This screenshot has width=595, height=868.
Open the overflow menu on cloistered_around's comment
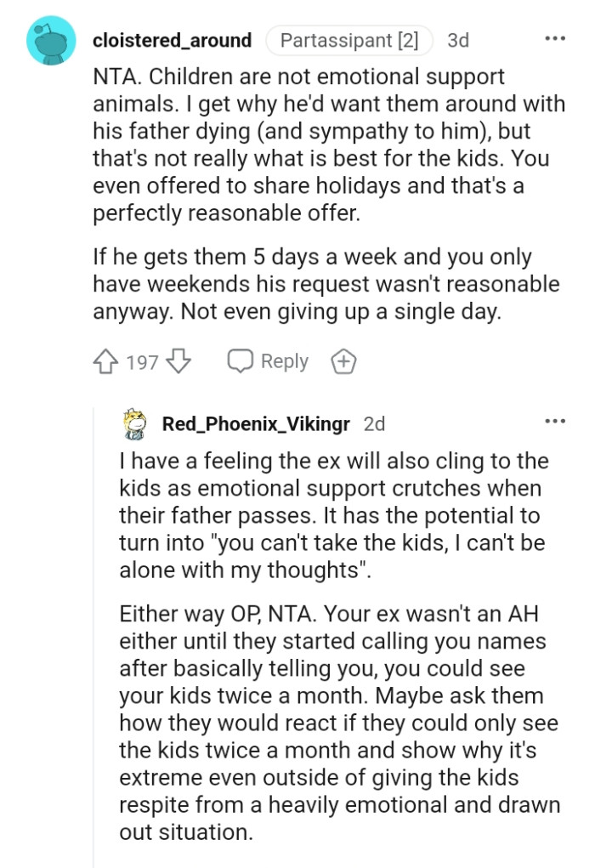[555, 37]
